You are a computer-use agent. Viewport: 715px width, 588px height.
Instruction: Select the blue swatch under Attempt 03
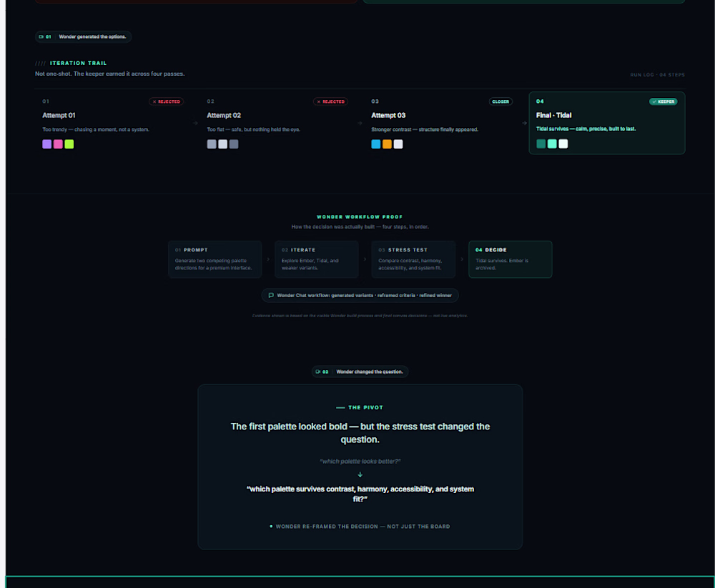[376, 144]
